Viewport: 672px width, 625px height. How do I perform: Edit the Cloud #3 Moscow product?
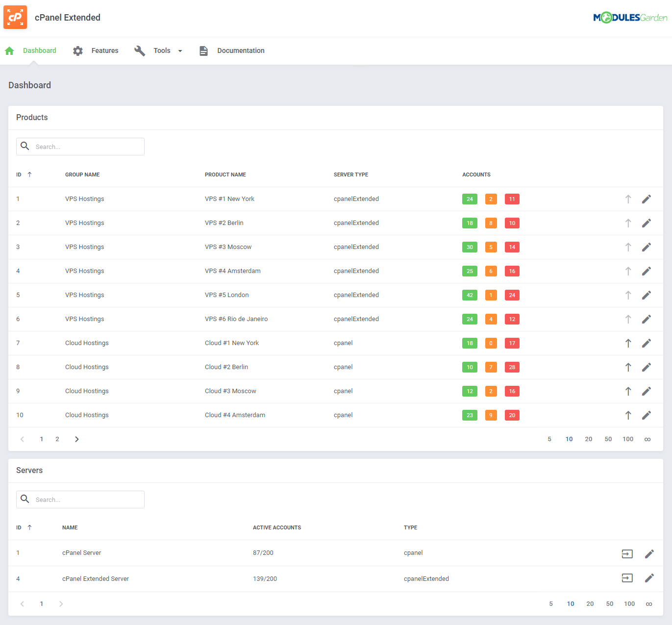coord(647,391)
